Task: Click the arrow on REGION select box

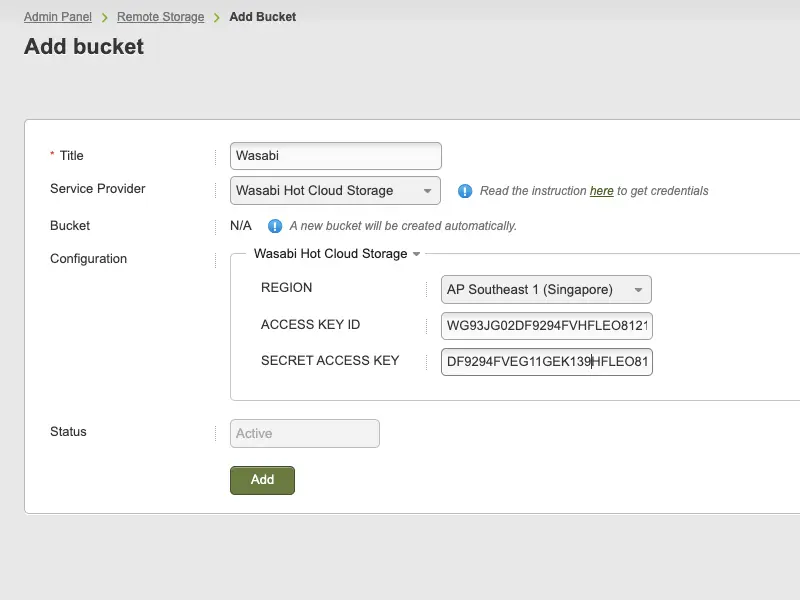Action: 638,290
